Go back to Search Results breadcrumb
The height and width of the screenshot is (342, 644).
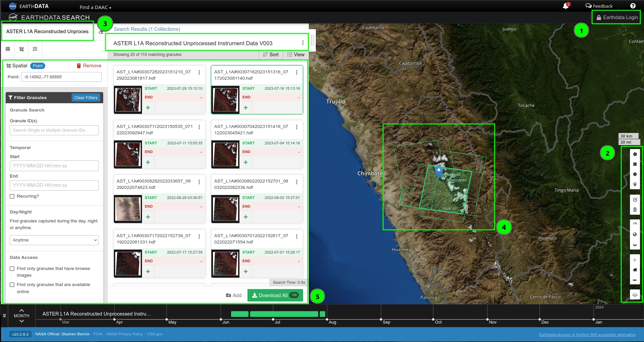tap(147, 29)
